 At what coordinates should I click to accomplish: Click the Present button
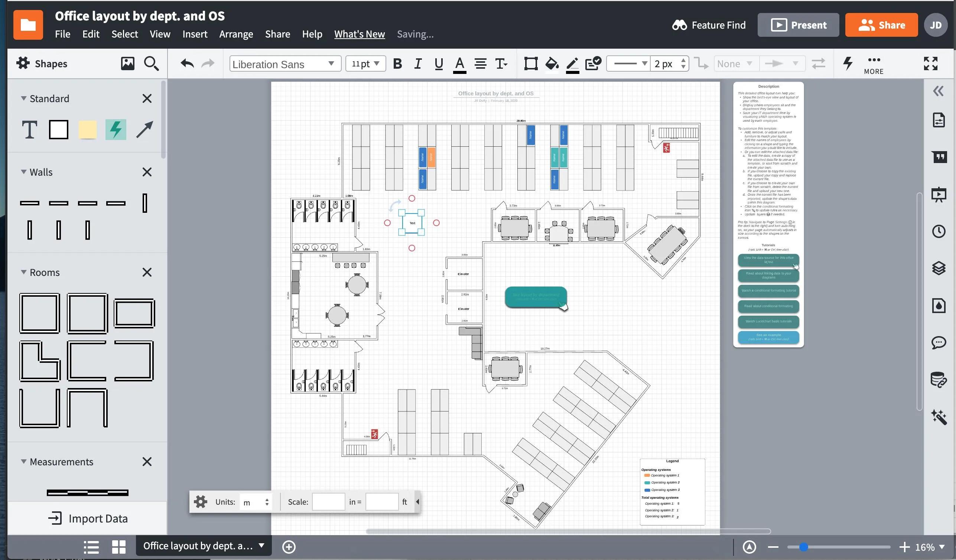coord(798,25)
